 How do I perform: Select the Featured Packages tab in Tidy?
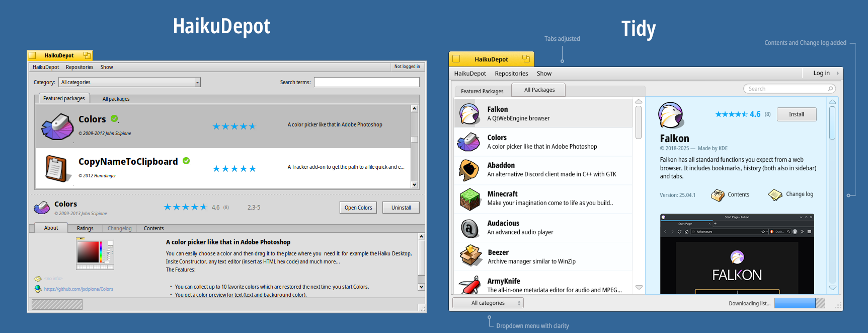[482, 91]
